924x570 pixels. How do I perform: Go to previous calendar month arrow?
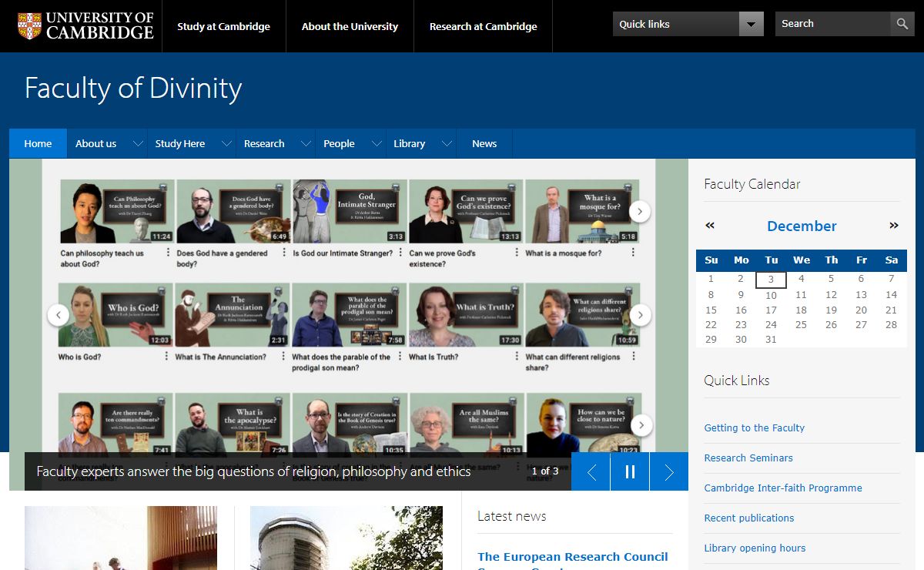pyautogui.click(x=710, y=226)
